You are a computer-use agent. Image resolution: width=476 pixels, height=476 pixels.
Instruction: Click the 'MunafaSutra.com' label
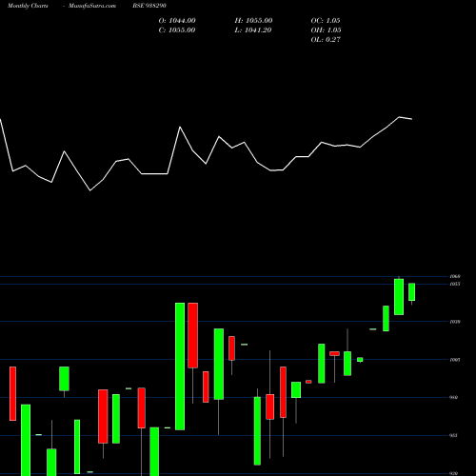92,6
